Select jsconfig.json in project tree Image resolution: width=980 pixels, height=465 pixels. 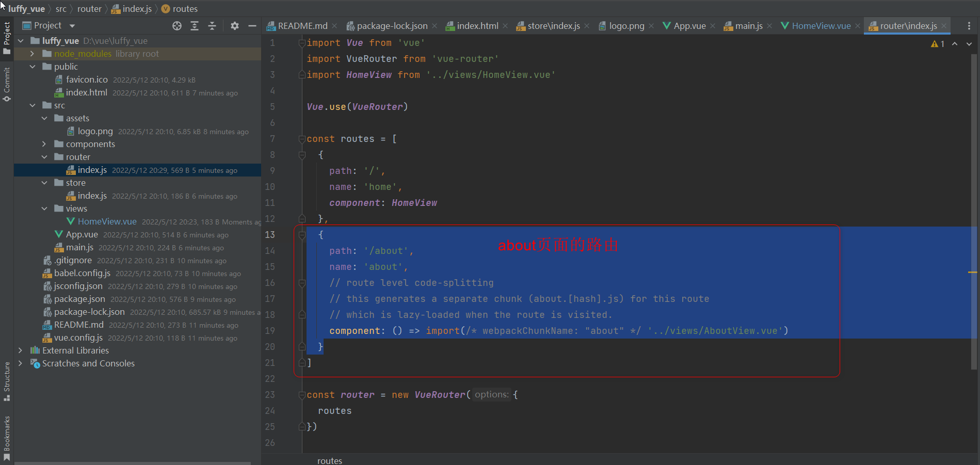coord(78,286)
